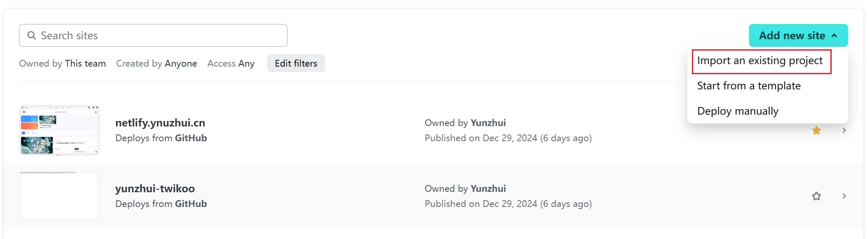This screenshot has width=868, height=239.
Task: Favorite yunzhui-twikoo with the outline star
Action: coord(816,196)
